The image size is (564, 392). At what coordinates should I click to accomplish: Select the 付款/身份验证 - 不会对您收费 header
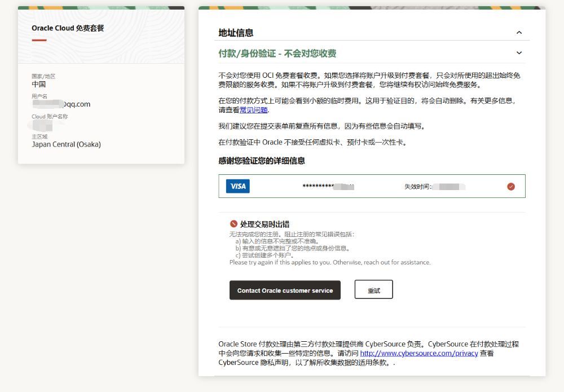tap(277, 54)
